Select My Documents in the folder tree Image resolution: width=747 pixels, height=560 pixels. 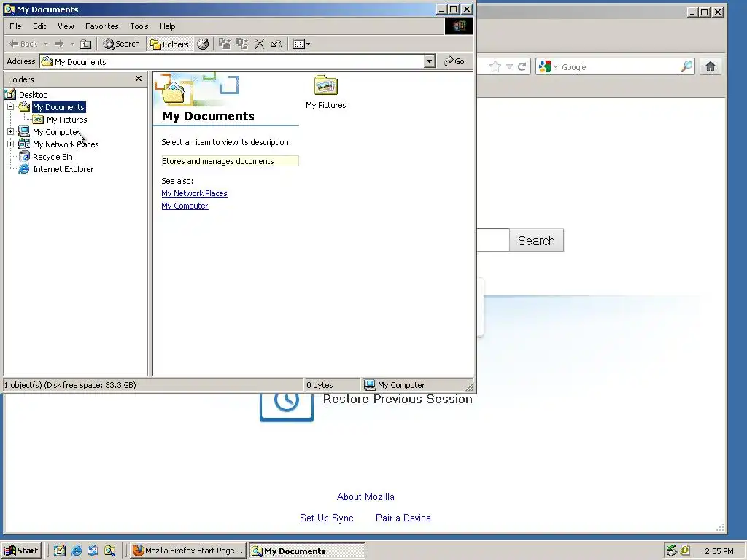[x=58, y=107]
